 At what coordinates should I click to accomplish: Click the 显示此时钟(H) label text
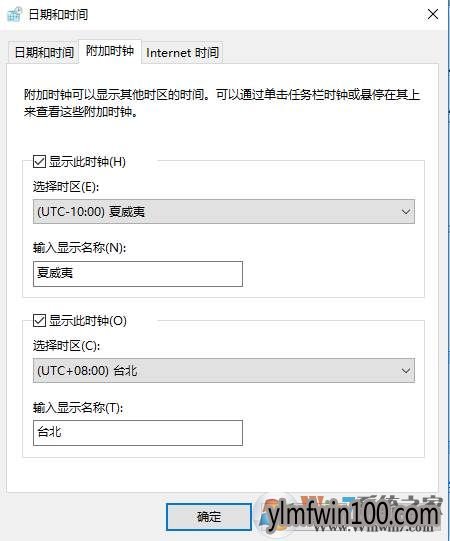pos(87,161)
